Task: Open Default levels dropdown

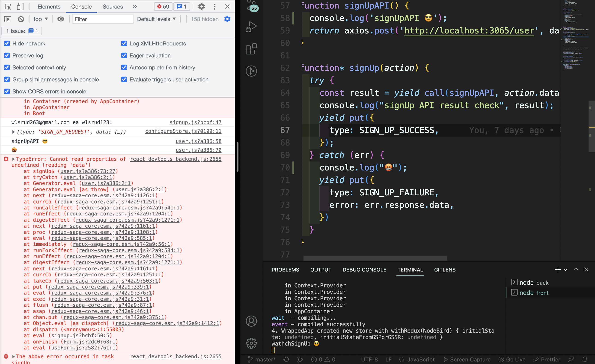Action: tap(156, 19)
